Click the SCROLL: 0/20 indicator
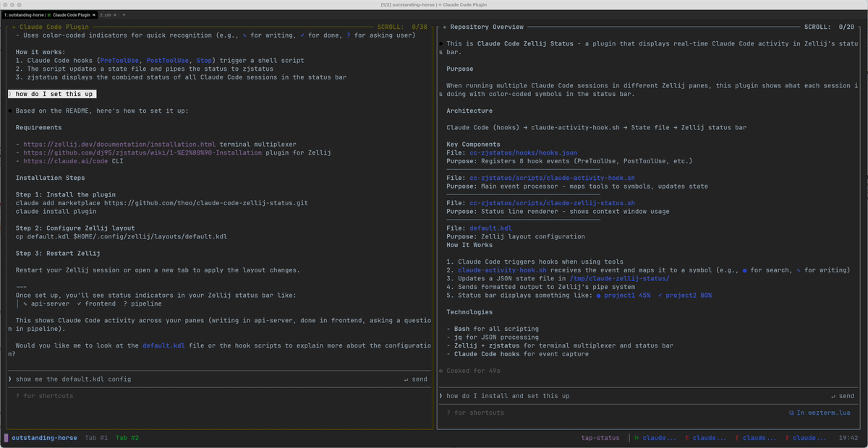Viewport: 868px width, 448px height. 829,27
